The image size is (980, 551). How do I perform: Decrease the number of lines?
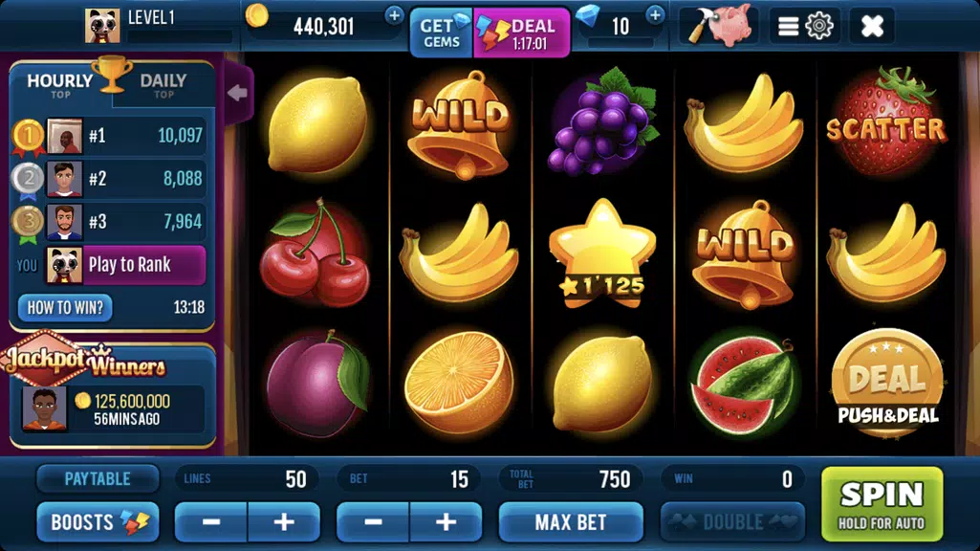[211, 521]
